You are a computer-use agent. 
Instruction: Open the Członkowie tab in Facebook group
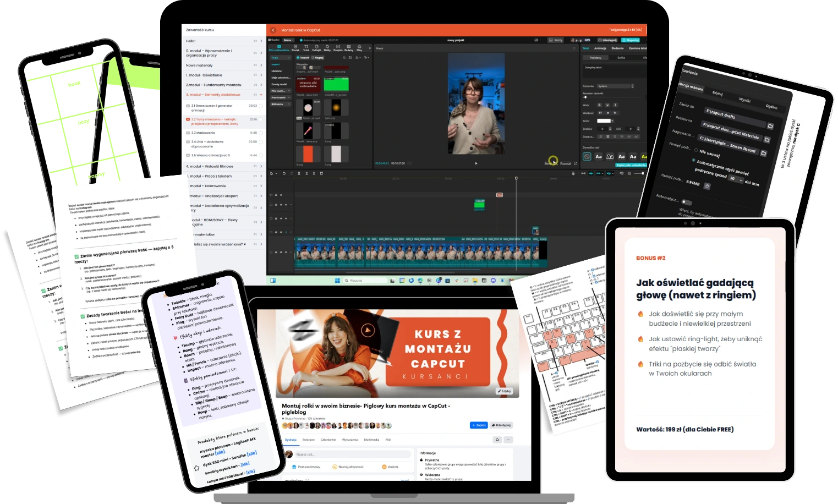point(328,440)
